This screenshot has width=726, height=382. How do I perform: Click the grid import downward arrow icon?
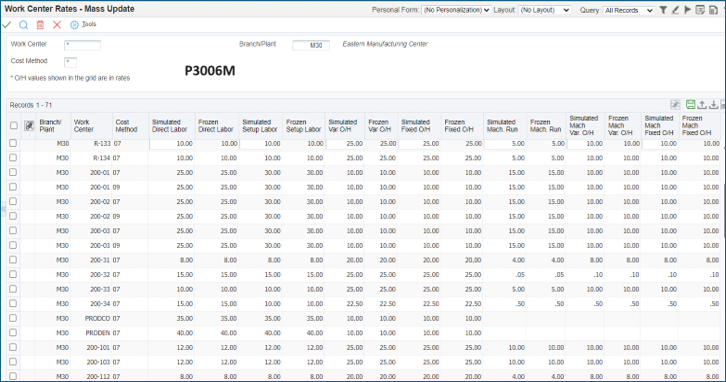[x=713, y=105]
